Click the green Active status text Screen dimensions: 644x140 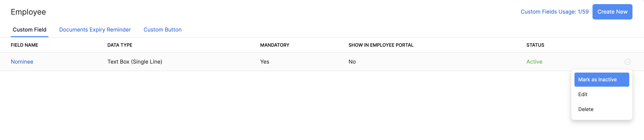coord(534,62)
